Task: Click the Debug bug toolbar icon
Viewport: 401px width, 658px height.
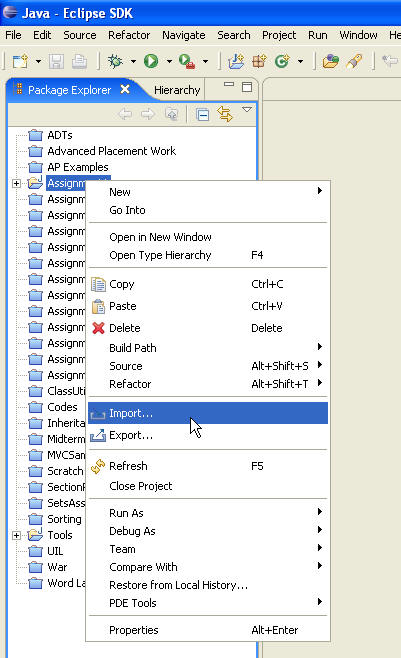Action: [115, 61]
